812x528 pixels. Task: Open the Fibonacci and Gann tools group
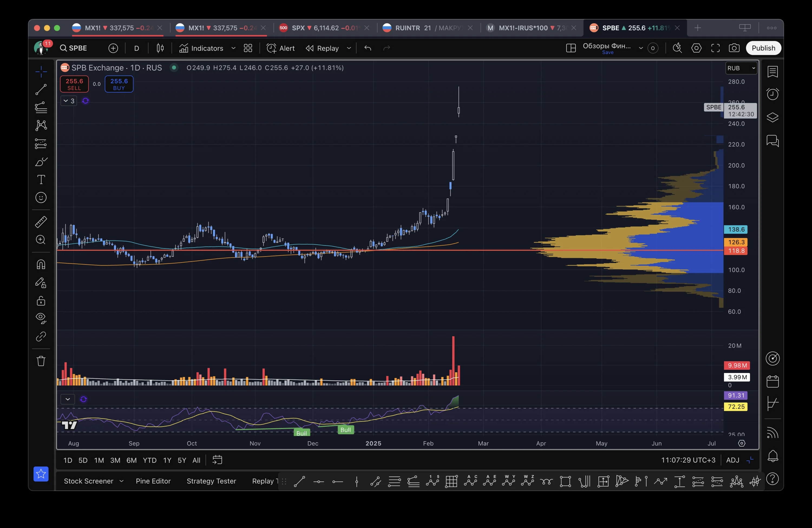click(41, 107)
